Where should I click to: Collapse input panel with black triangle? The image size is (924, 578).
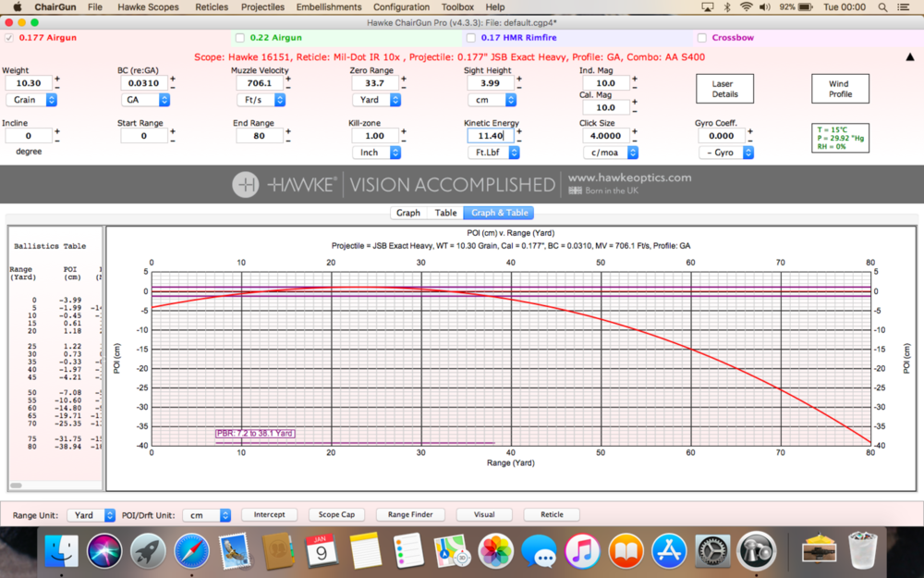pos(910,57)
